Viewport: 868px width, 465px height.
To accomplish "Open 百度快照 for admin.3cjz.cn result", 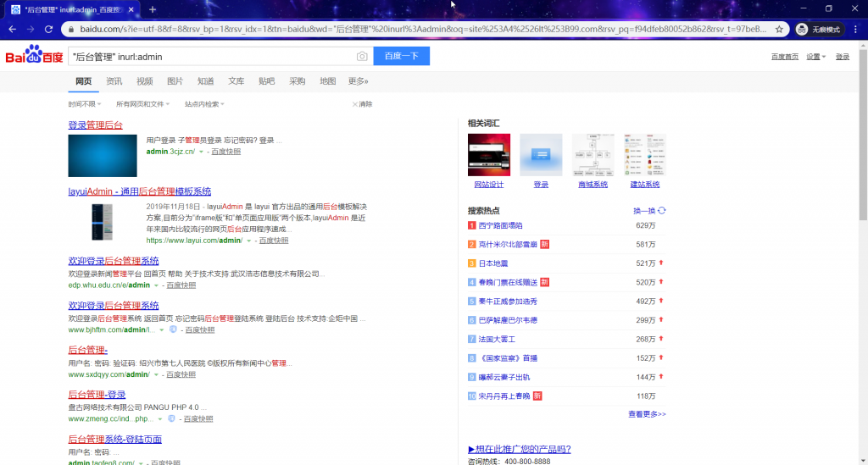I will pos(225,152).
